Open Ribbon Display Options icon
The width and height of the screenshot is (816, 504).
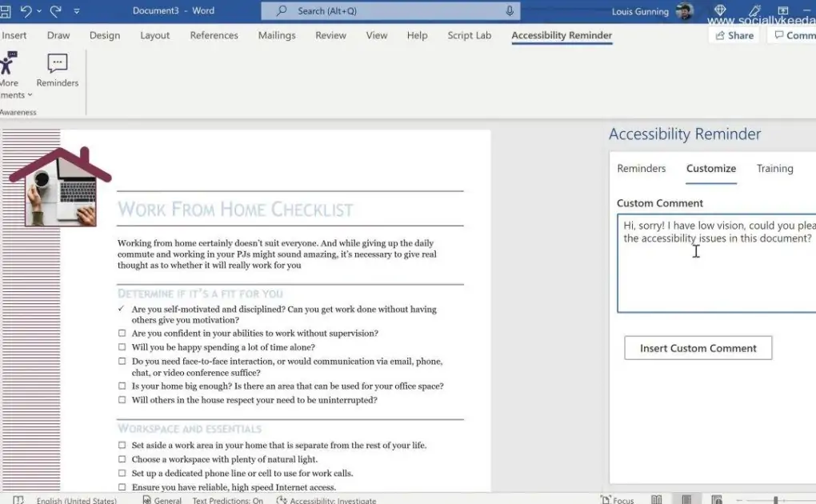782,10
